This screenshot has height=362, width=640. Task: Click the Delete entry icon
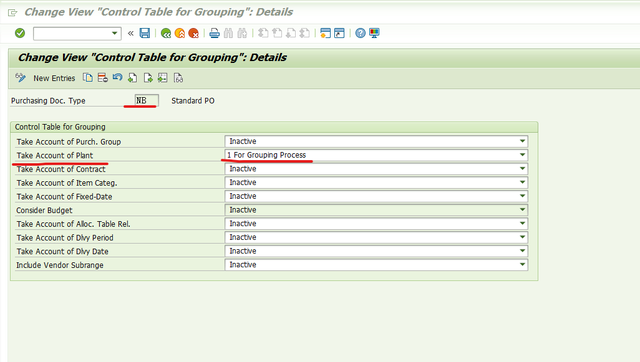point(102,78)
